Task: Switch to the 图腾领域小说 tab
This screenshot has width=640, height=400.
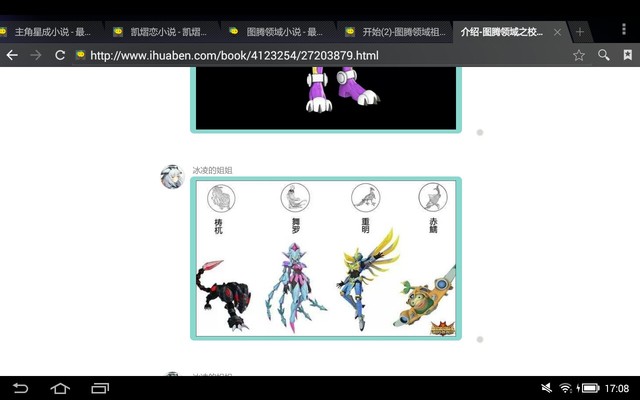Action: tap(279, 32)
